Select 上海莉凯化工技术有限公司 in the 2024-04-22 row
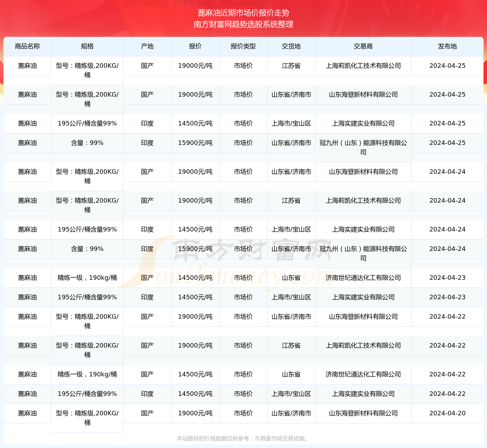This screenshot has width=487, height=448. click(363, 345)
